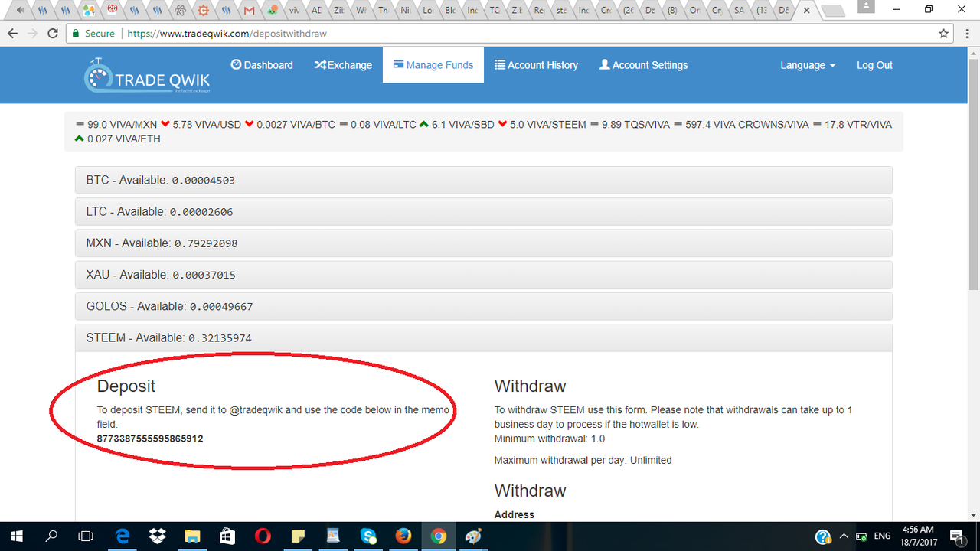Launch Microsoft Edge from the taskbar
The width and height of the screenshot is (980, 551).
click(x=122, y=536)
